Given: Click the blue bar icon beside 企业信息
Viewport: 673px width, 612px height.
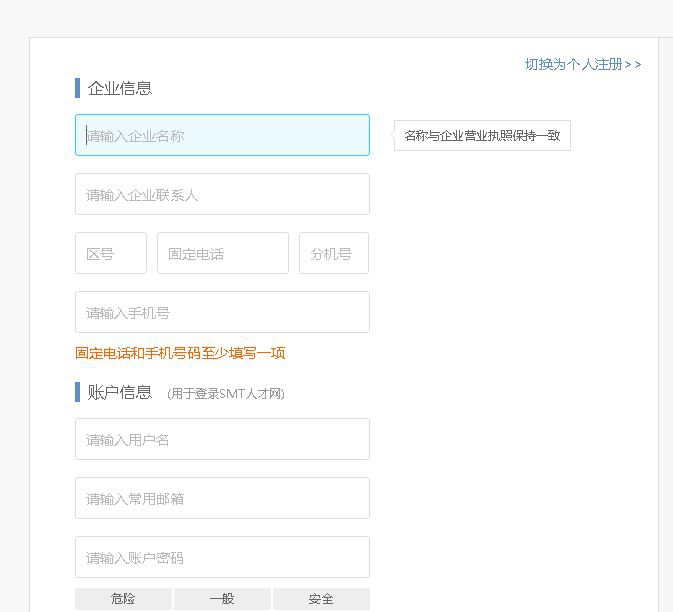Looking at the screenshot, I should pos(78,88).
